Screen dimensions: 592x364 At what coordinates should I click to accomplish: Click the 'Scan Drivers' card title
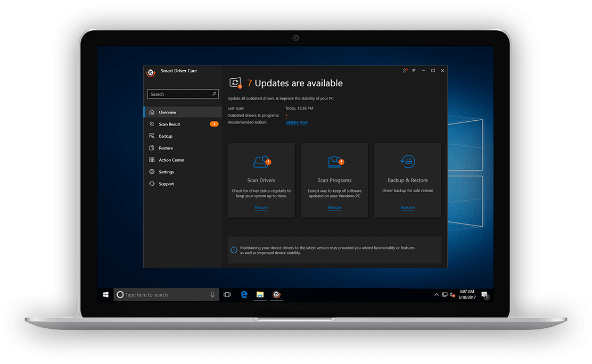[261, 180]
